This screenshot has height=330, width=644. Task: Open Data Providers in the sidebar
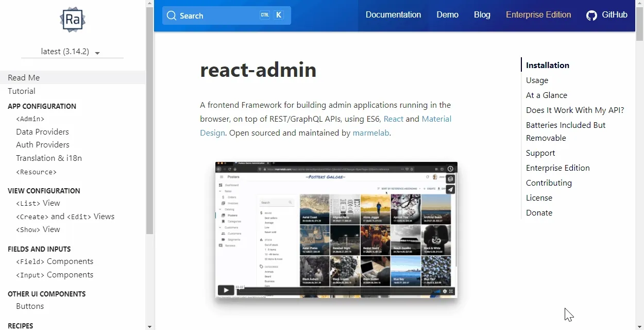pyautogui.click(x=42, y=132)
